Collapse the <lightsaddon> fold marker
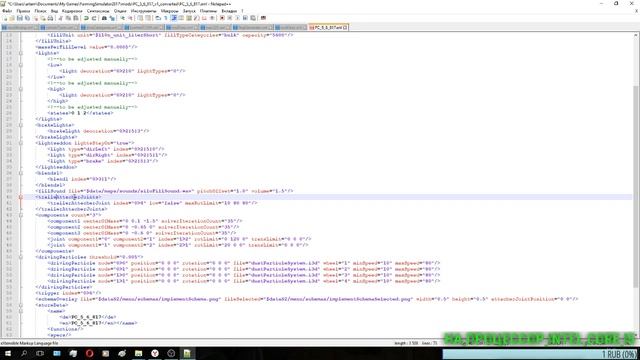640x360 pixels. coord(21,143)
